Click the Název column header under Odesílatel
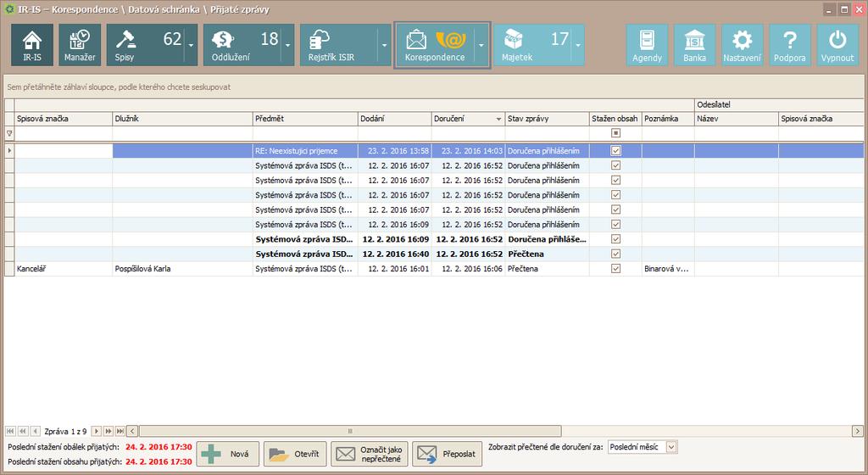This screenshot has width=868, height=475. pos(737,119)
